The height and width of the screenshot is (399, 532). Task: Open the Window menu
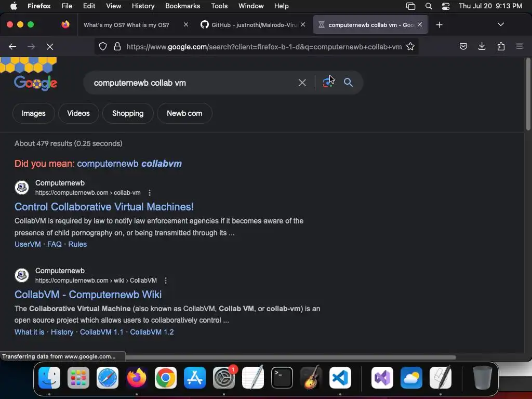(x=251, y=6)
